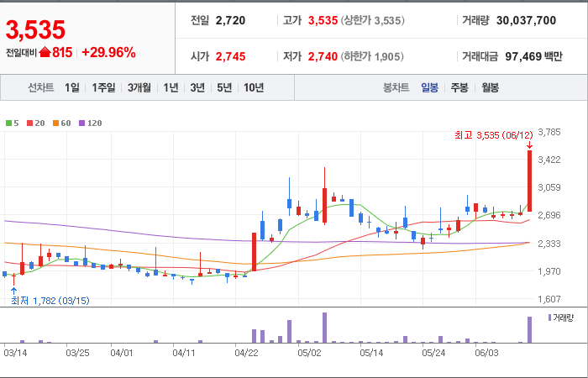The image size is (588, 378).
Task: Click the 1,607 price axis label
Action: click(x=549, y=299)
